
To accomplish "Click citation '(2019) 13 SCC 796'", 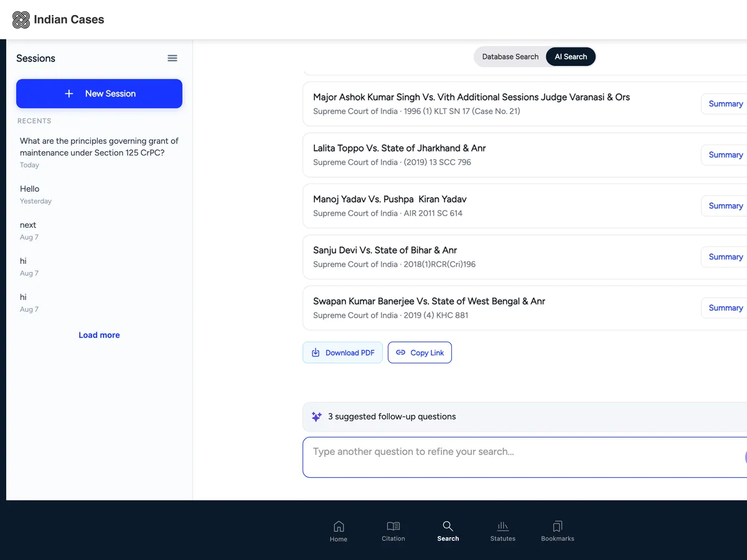I will [438, 162].
